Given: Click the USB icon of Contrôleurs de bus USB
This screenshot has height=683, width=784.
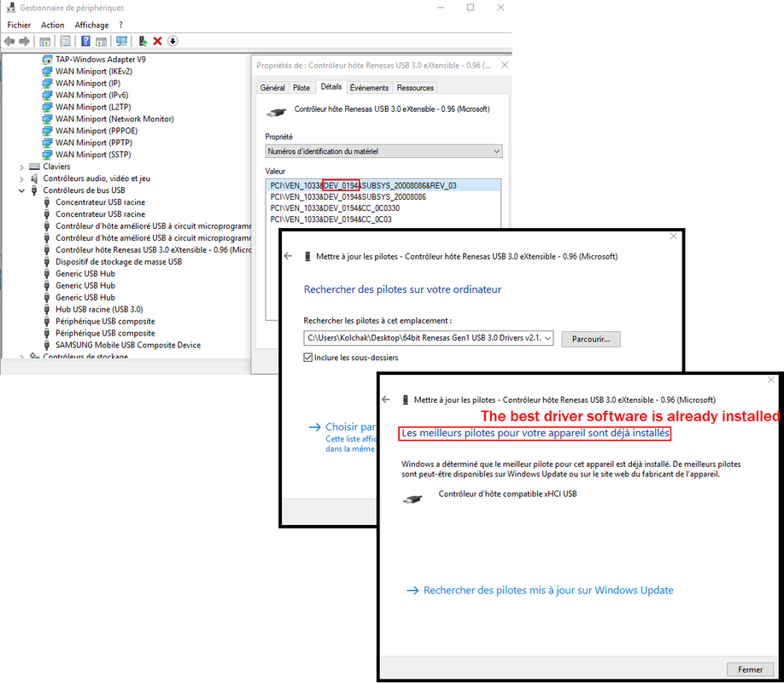Looking at the screenshot, I should 34,190.
